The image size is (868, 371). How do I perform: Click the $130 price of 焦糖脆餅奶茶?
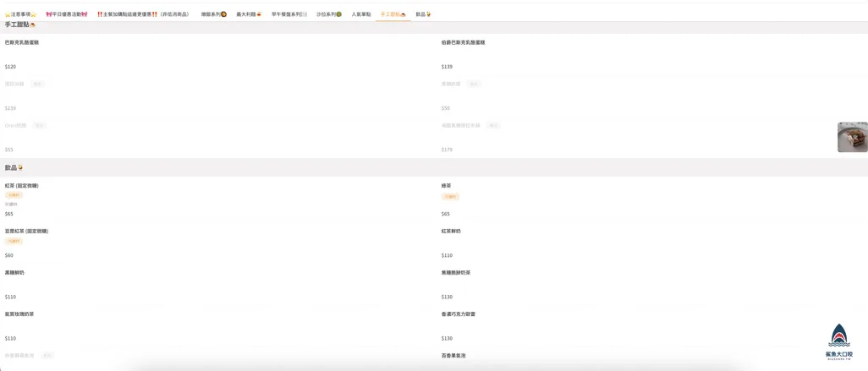pos(447,297)
